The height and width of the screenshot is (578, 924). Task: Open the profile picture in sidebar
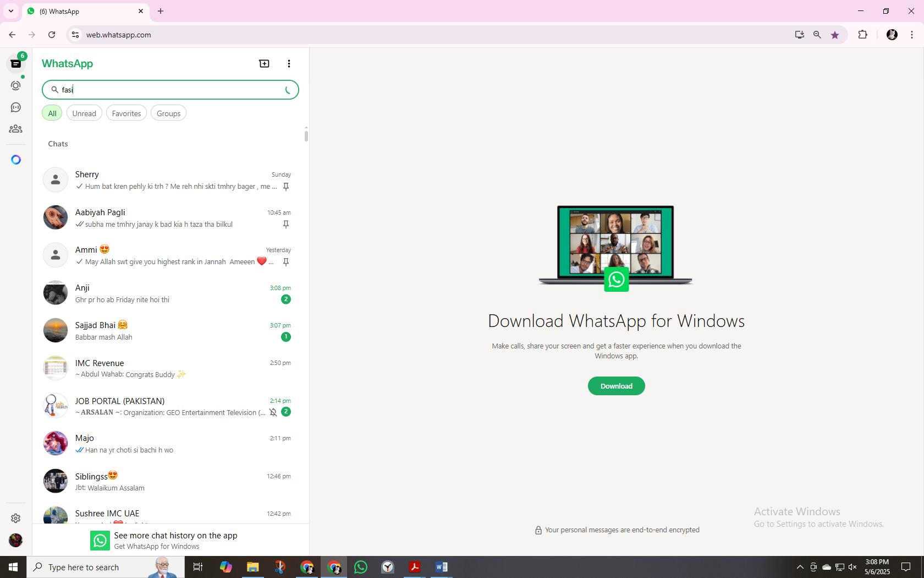coord(16,540)
